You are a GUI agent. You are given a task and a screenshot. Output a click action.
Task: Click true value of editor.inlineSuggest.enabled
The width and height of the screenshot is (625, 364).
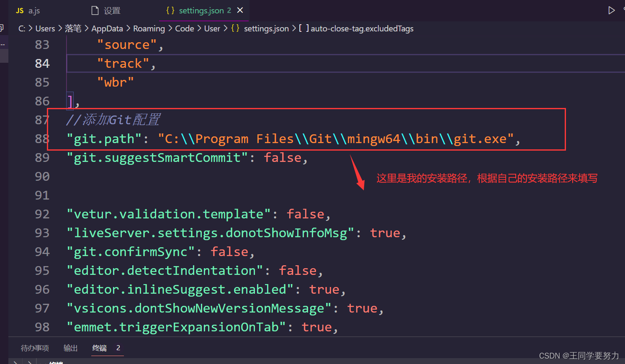point(324,290)
